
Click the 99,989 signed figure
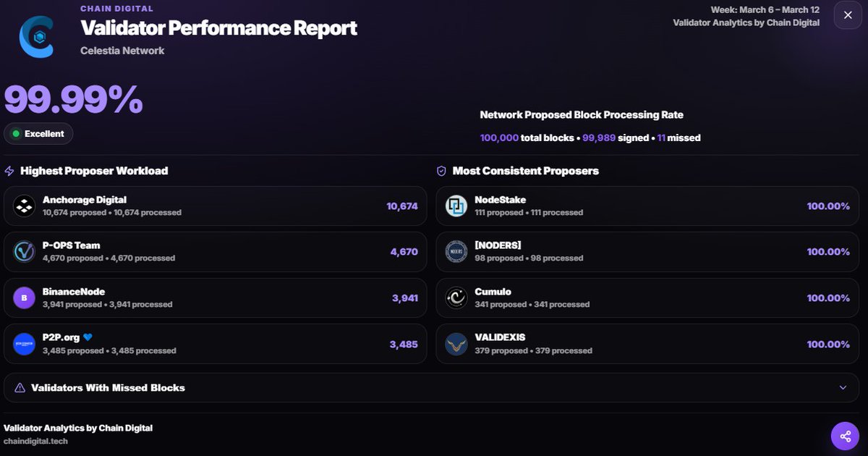599,138
